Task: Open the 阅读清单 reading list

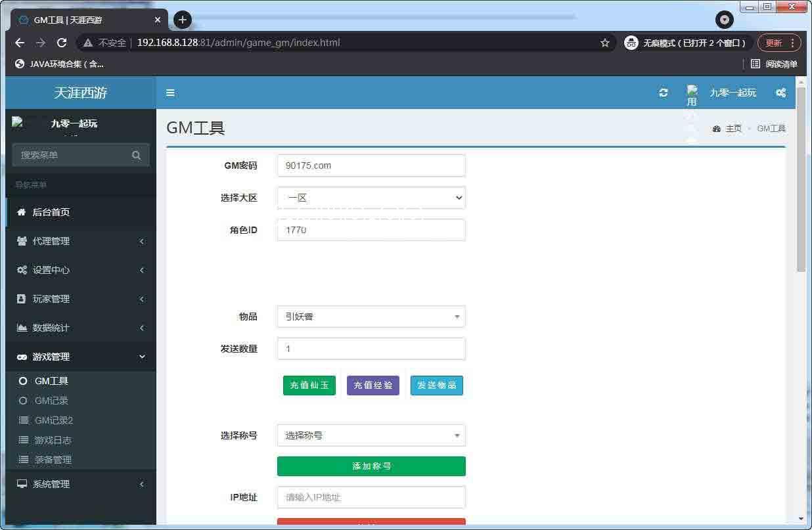Action: coord(774,64)
